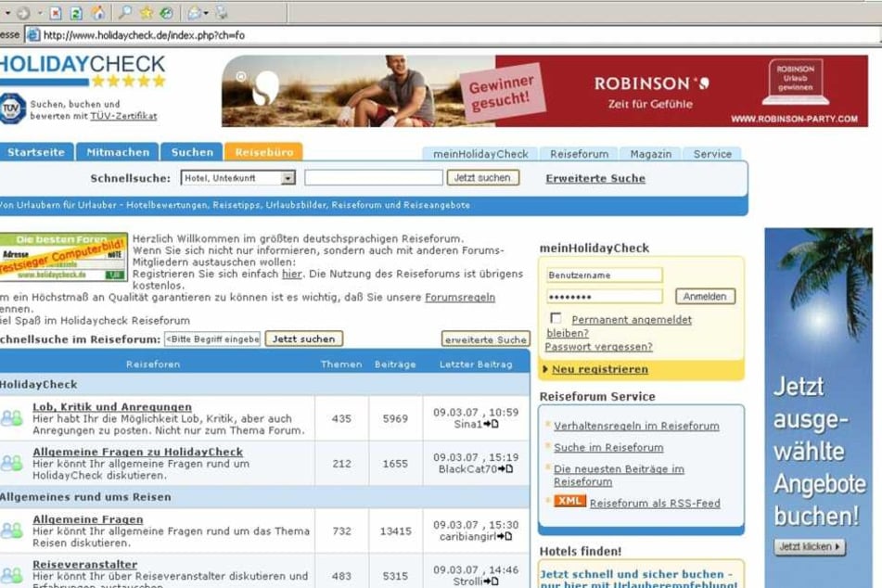Click the Robinson Gewinner gesucht banner ad
Image resolution: width=882 pixels, height=588 pixels.
point(544,91)
